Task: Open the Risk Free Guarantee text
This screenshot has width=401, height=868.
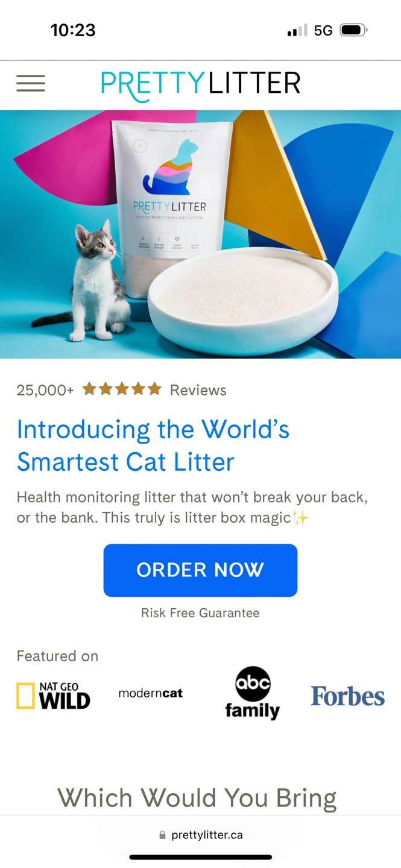Action: [200, 613]
